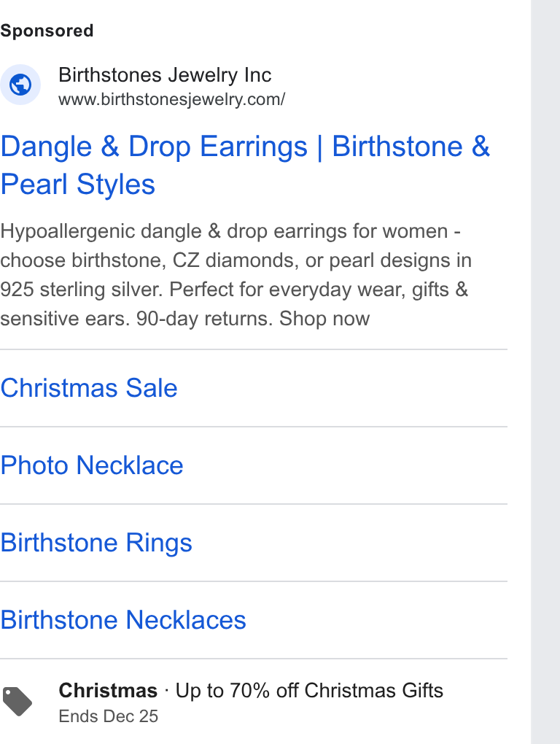Open the Birthstones Jewelry Inc advertiser name
The image size is (560, 744).
165,75
